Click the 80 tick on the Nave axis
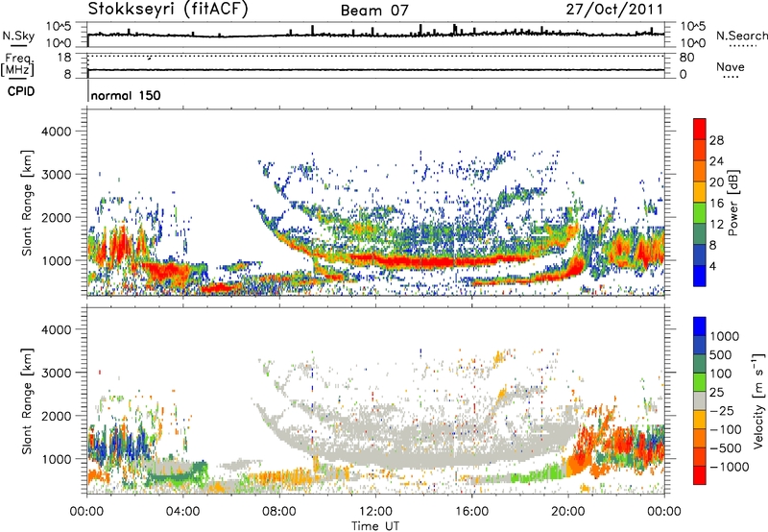 pyautogui.click(x=686, y=58)
